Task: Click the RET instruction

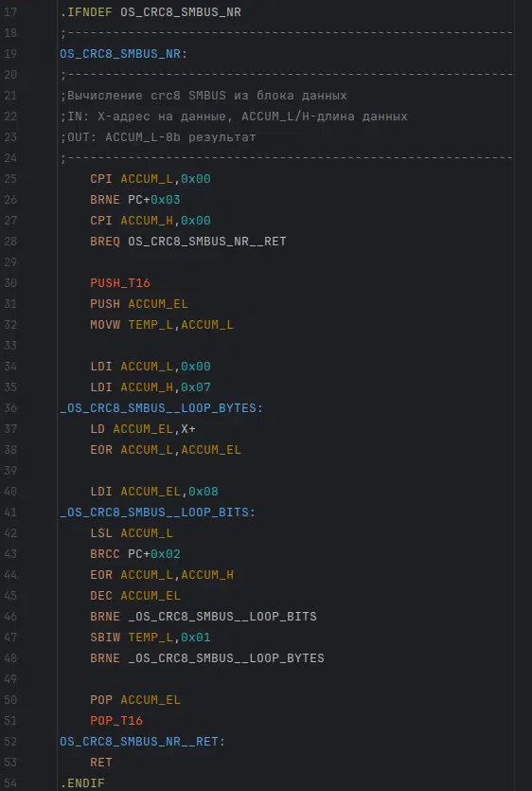Action: [101, 763]
